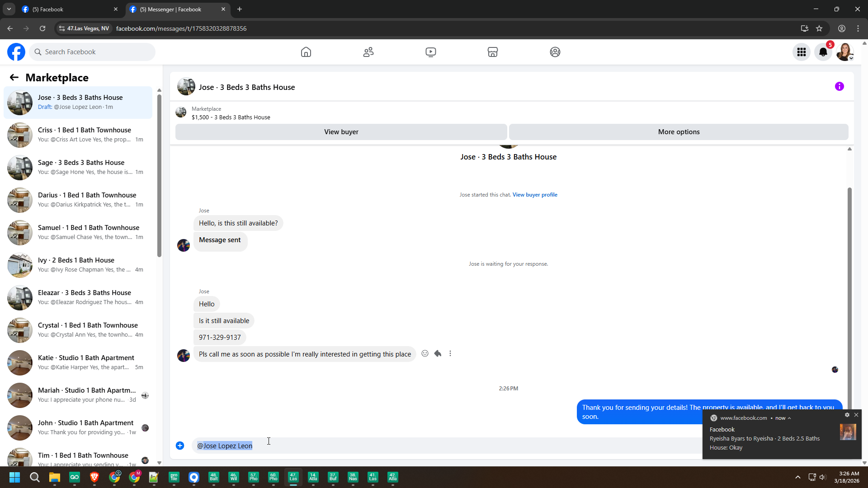This screenshot has height=488, width=868.
Task: Open more options for Jose's last message
Action: (450, 354)
